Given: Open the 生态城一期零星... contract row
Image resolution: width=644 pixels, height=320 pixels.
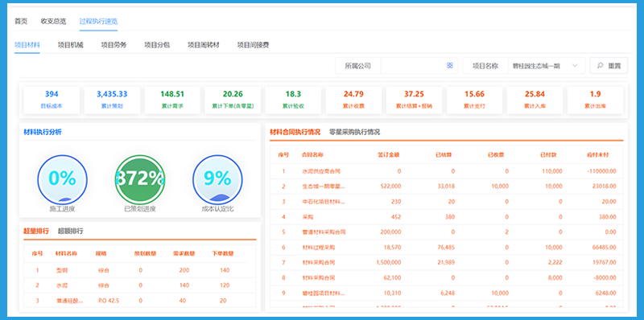Looking at the screenshot, I should (x=447, y=187).
